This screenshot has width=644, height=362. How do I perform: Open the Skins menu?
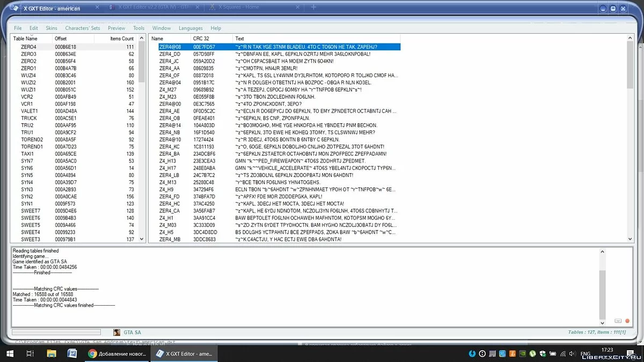click(x=52, y=28)
